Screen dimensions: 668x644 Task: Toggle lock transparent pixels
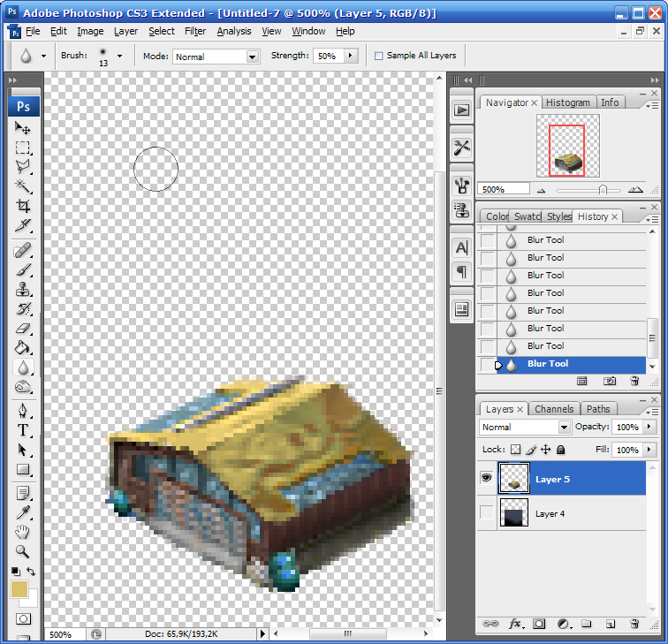point(515,450)
